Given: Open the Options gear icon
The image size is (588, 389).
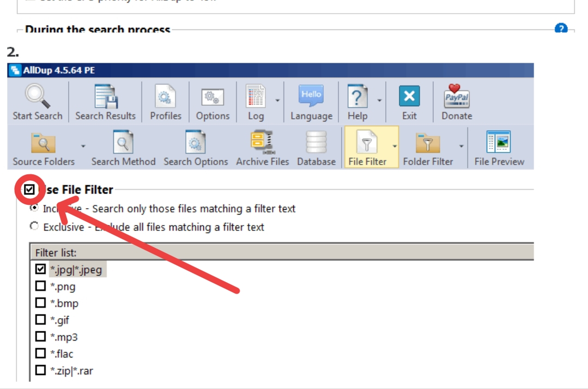Looking at the screenshot, I should [x=213, y=96].
